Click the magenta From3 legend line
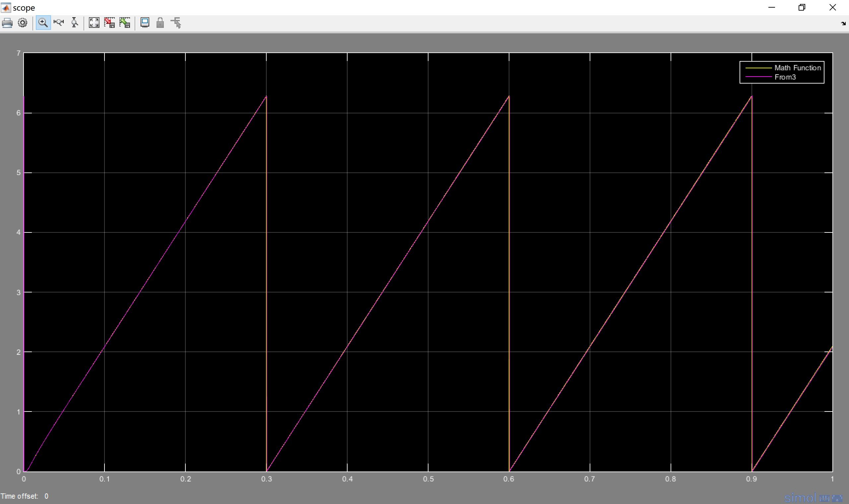 pyautogui.click(x=758, y=77)
